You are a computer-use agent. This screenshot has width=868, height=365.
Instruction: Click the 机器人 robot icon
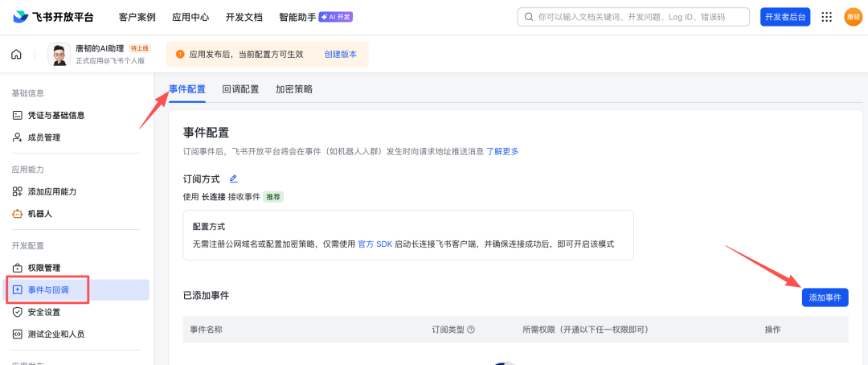17,213
